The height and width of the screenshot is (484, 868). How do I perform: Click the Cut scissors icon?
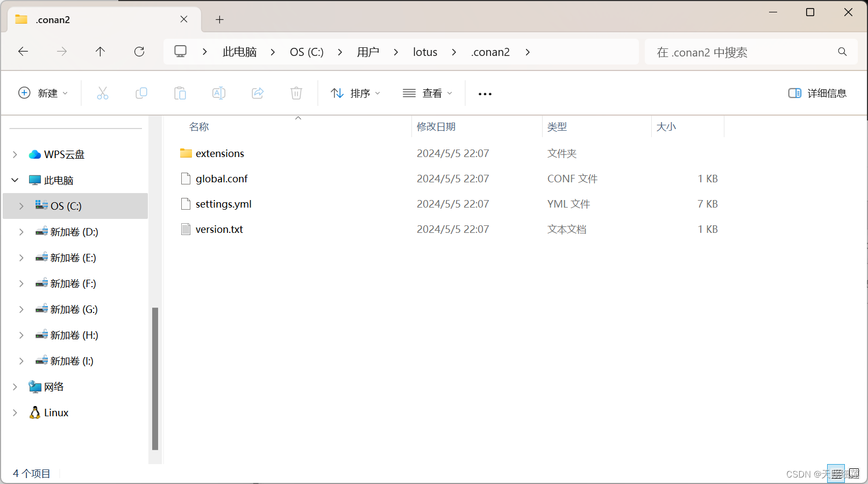tap(103, 93)
